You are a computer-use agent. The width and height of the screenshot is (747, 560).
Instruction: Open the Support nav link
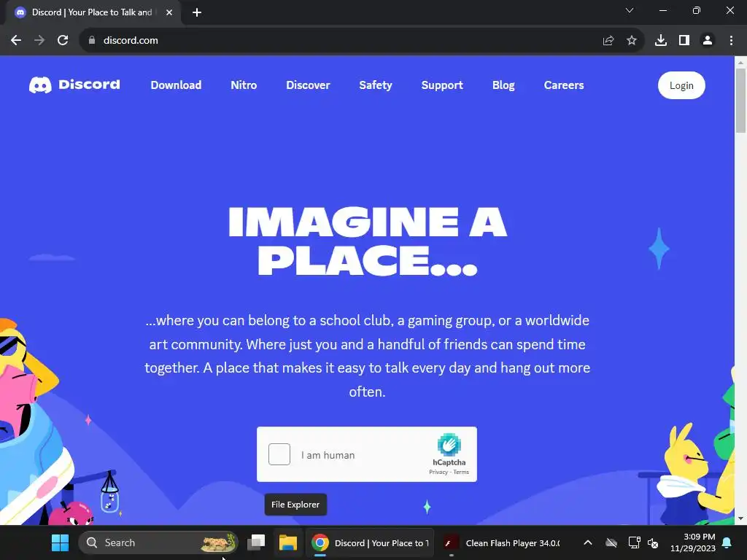click(442, 85)
